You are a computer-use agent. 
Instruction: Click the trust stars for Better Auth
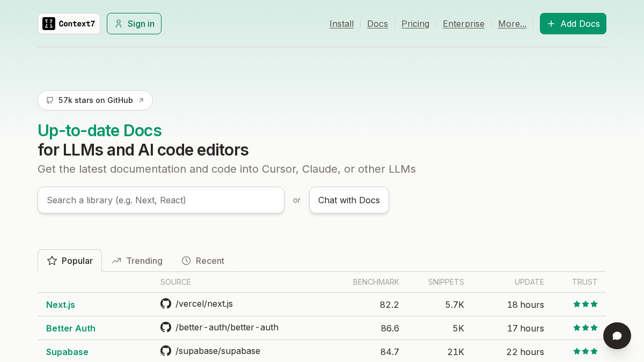coord(586,328)
